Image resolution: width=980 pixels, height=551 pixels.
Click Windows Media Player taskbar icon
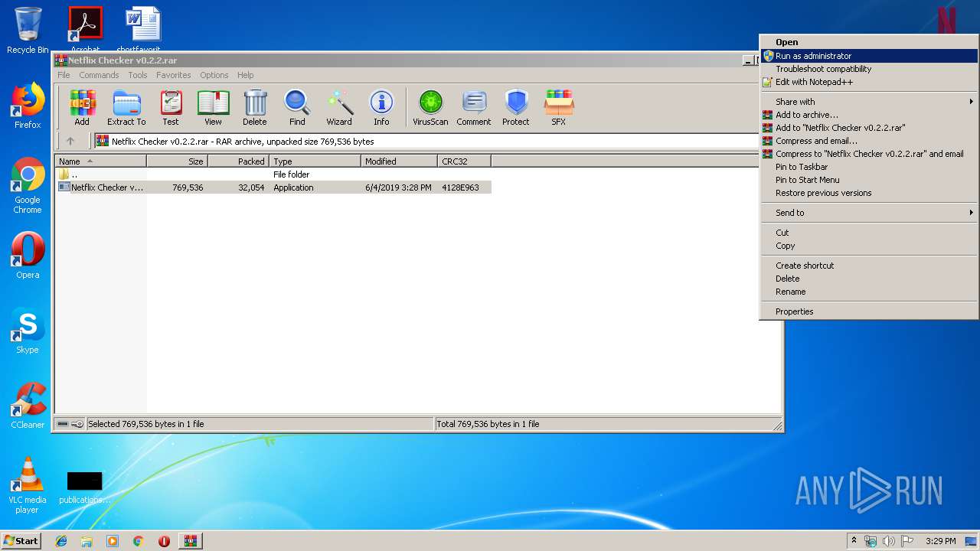pos(113,541)
